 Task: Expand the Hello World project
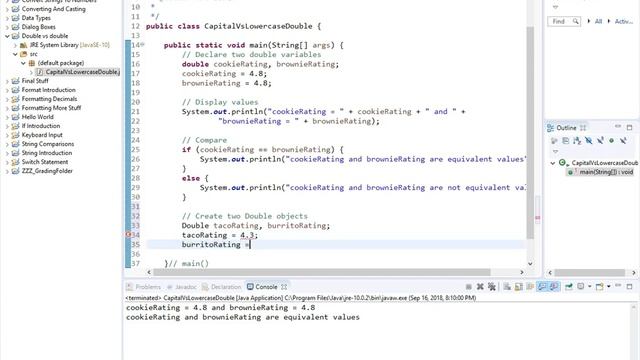7,117
